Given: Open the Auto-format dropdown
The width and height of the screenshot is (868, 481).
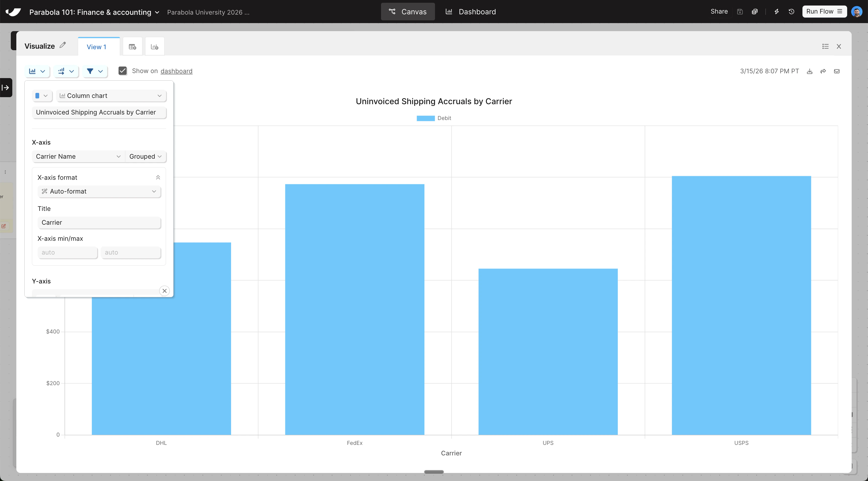Looking at the screenshot, I should [x=99, y=192].
